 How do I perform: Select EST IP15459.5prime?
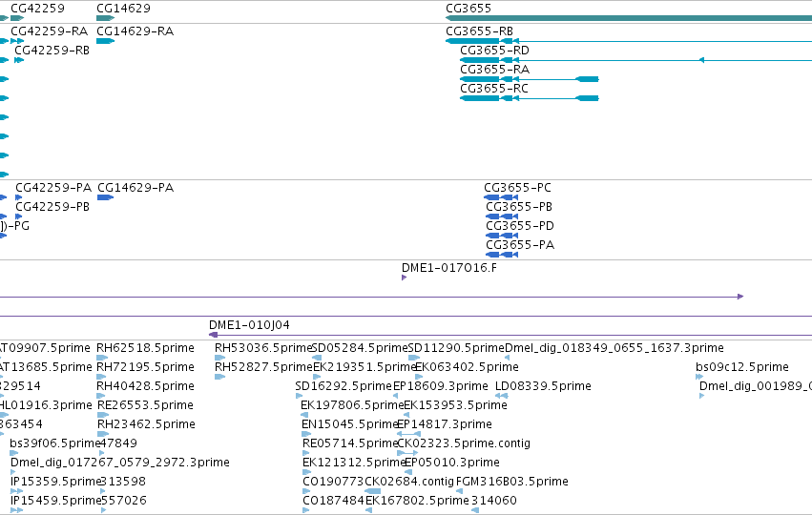(x=55, y=501)
